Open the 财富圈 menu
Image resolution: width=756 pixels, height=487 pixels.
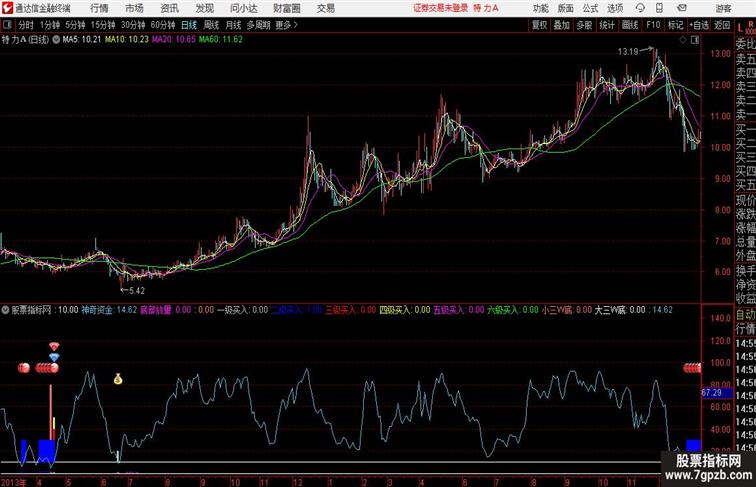click(287, 8)
